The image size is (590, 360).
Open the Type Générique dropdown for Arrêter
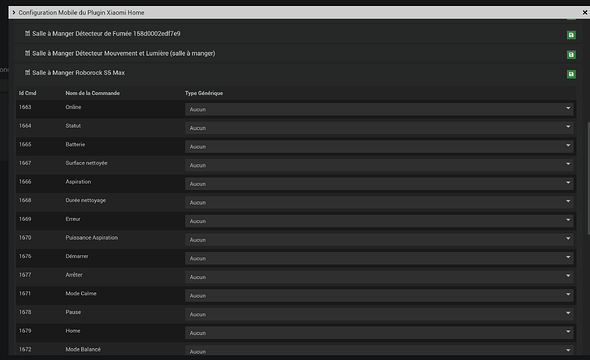click(x=379, y=277)
